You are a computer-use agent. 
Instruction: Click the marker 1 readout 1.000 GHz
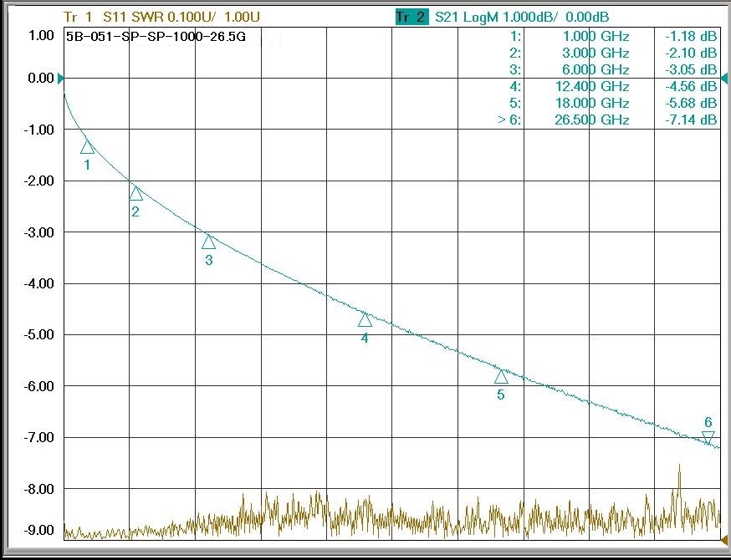tap(596, 37)
